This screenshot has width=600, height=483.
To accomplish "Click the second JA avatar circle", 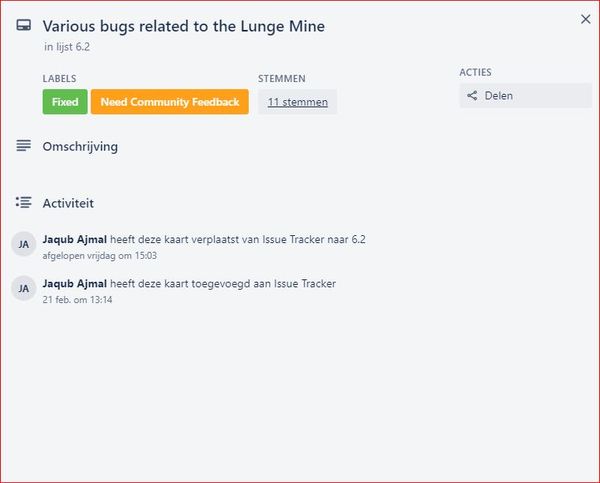I will 24,288.
